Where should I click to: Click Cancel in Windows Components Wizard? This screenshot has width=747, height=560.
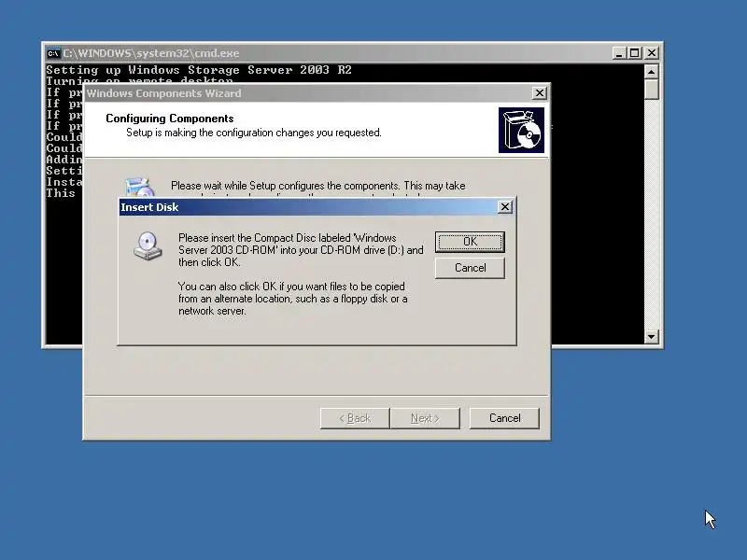pyautogui.click(x=504, y=418)
